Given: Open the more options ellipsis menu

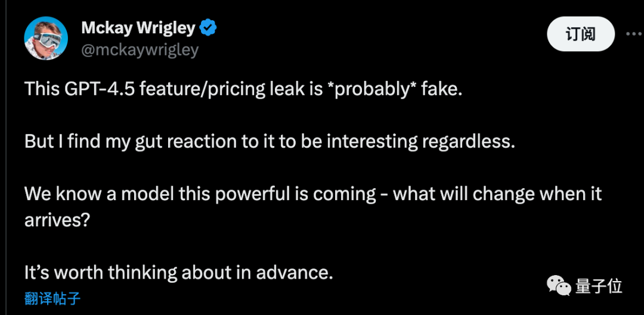Looking at the screenshot, I should [634, 35].
